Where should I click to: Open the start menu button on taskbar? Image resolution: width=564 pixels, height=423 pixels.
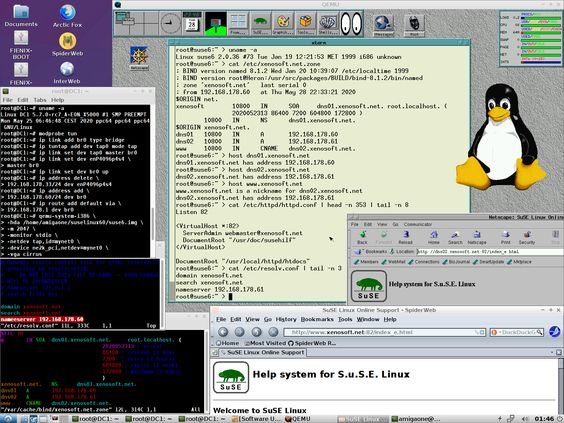[x=7, y=419]
